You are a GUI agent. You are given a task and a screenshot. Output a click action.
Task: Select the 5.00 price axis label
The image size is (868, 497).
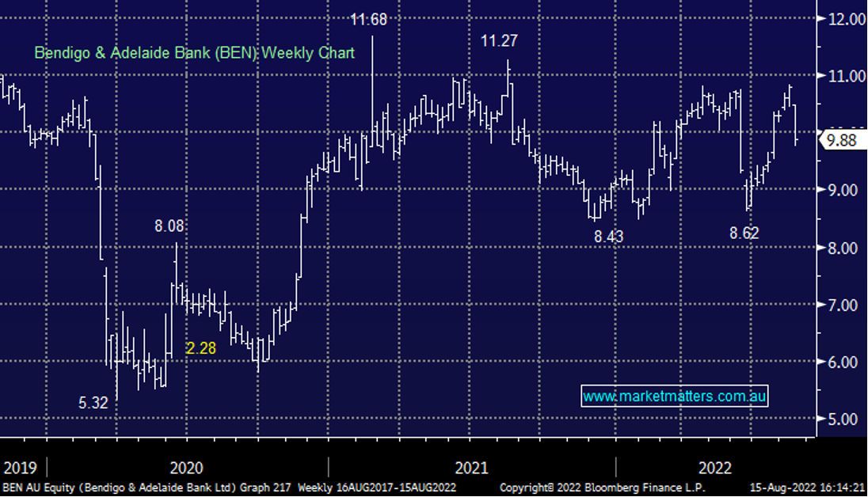pyautogui.click(x=844, y=419)
